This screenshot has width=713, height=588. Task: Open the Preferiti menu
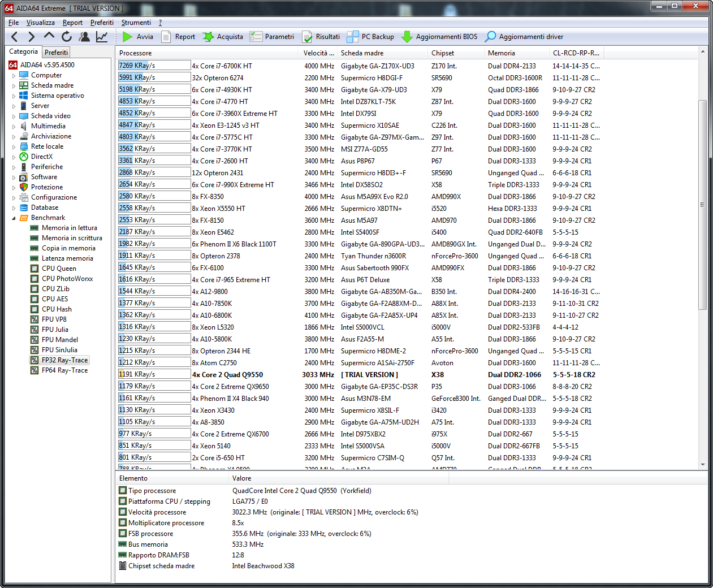point(102,23)
